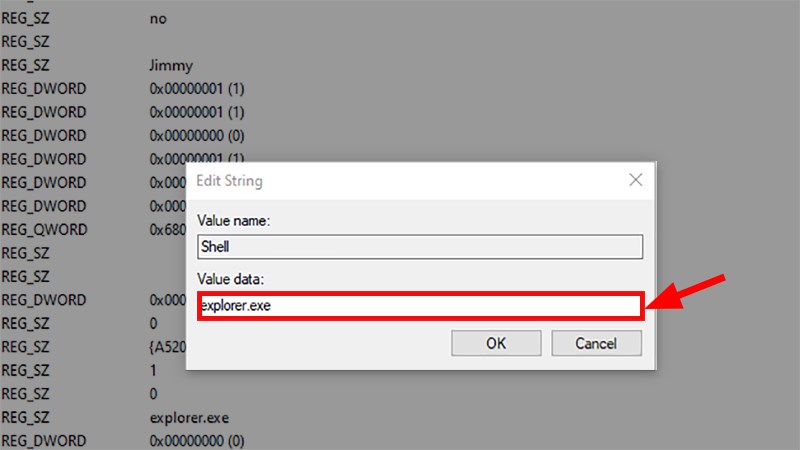Click REG_SZ type beside the Jimmy value
This screenshot has height=450, width=800.
pyautogui.click(x=26, y=65)
